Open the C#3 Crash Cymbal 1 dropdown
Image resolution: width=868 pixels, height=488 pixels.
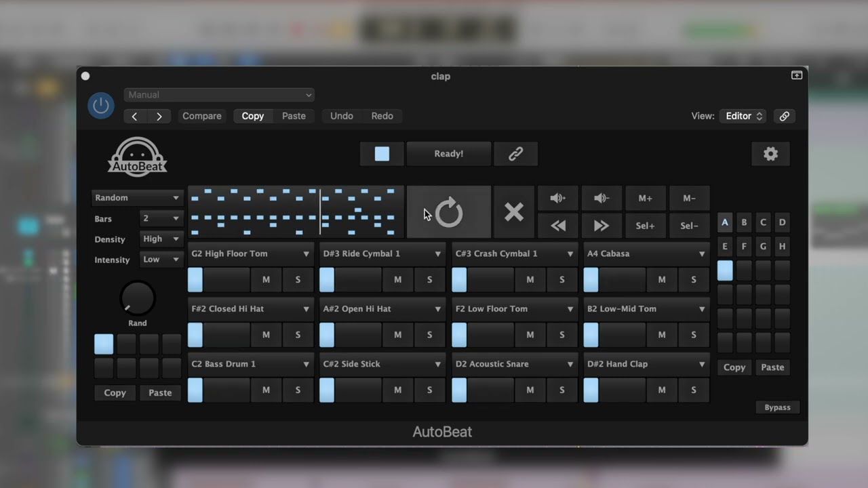point(515,253)
